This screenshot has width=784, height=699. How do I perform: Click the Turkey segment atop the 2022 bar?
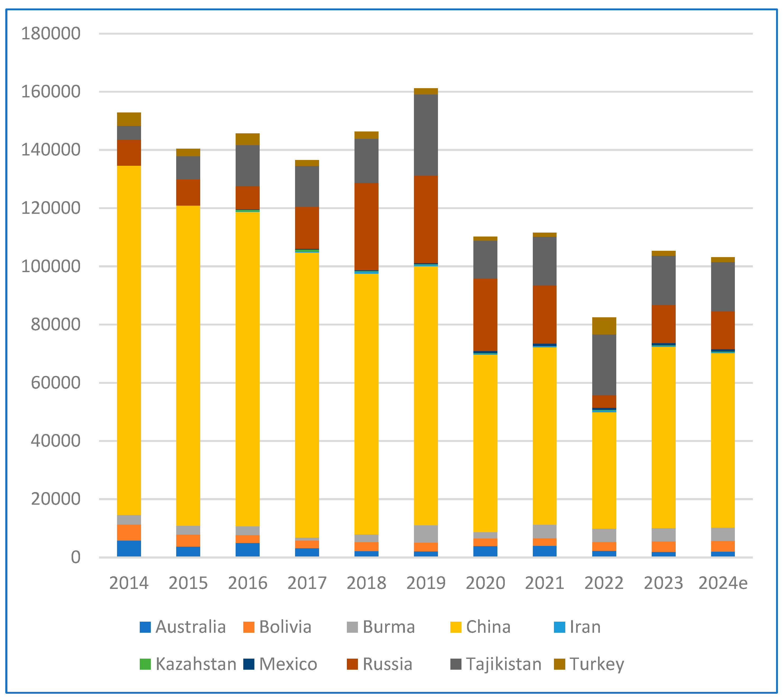click(x=604, y=326)
